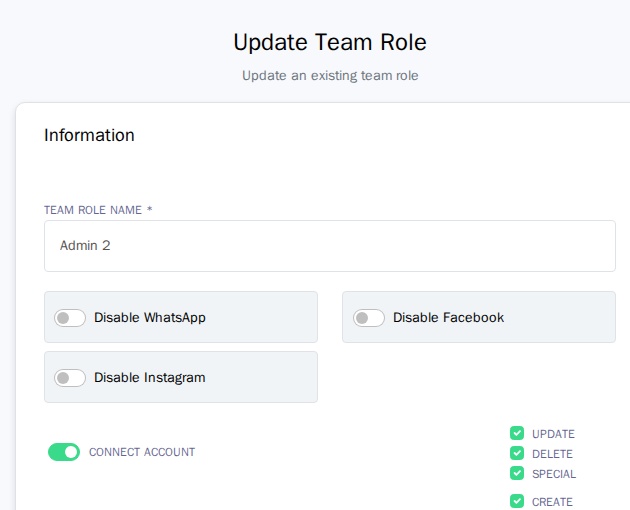630x510 pixels.
Task: Click the Information section heading
Action: click(x=89, y=135)
